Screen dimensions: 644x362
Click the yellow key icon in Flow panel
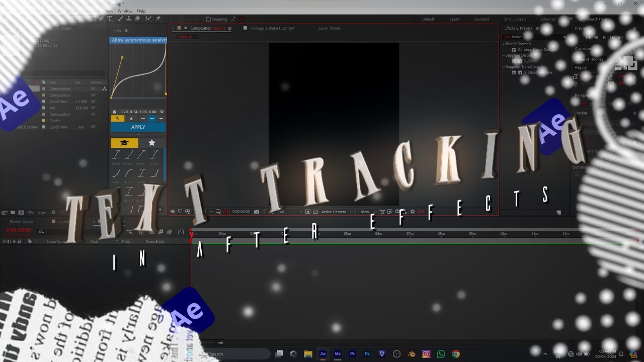[117, 119]
